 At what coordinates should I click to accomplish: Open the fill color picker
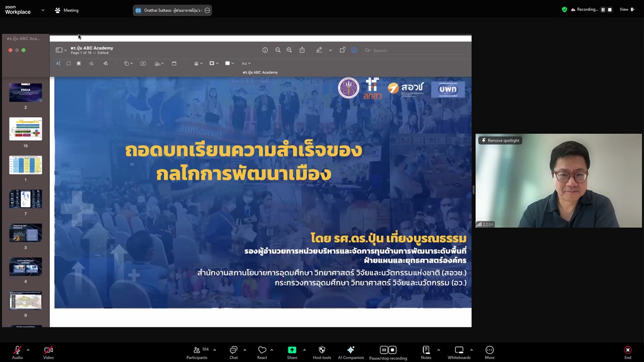pos(229,63)
